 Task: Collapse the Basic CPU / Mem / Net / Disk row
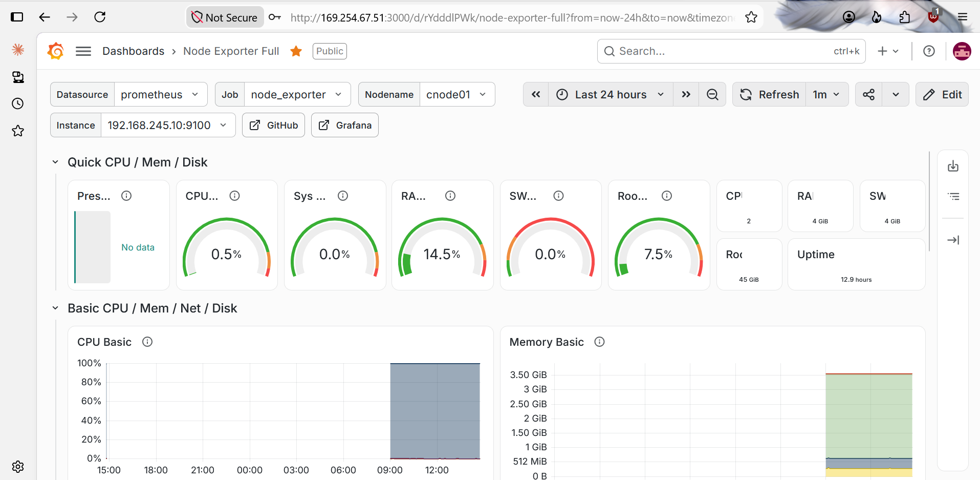(55, 308)
